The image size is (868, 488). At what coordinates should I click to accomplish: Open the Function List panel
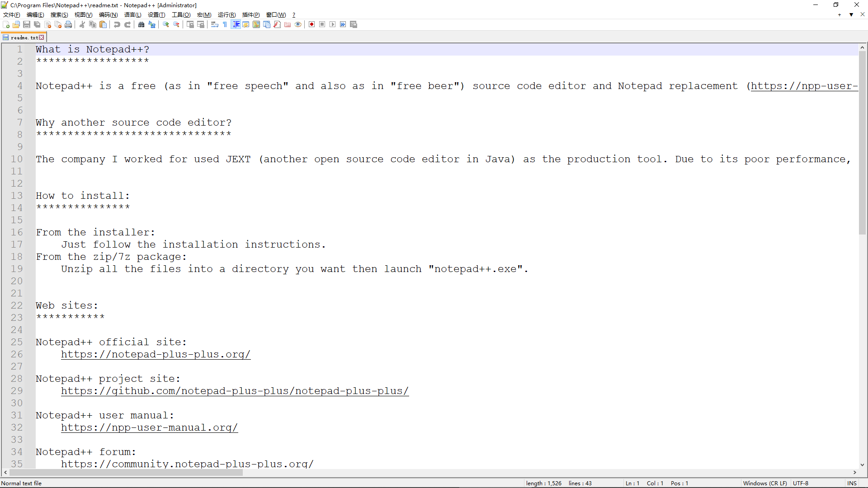click(x=277, y=24)
